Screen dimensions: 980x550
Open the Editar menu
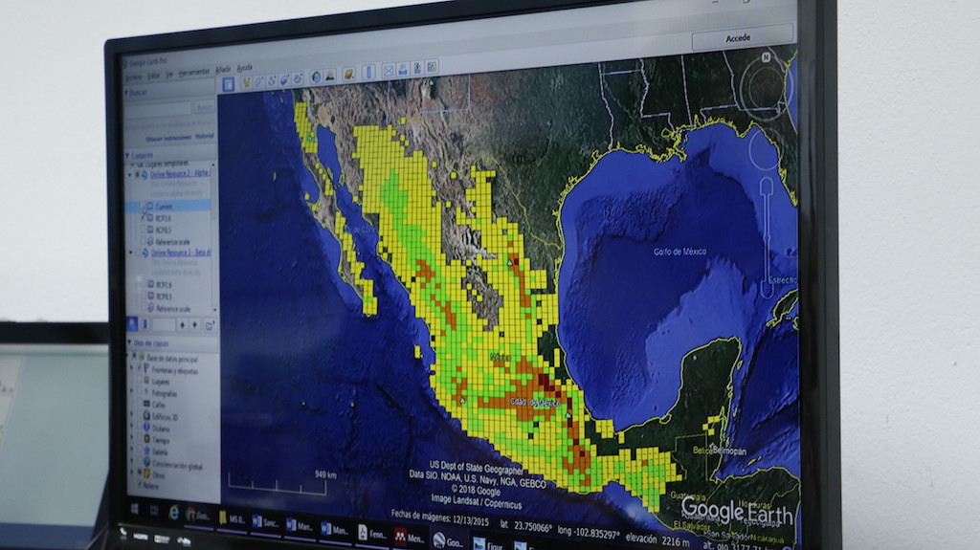pyautogui.click(x=154, y=77)
